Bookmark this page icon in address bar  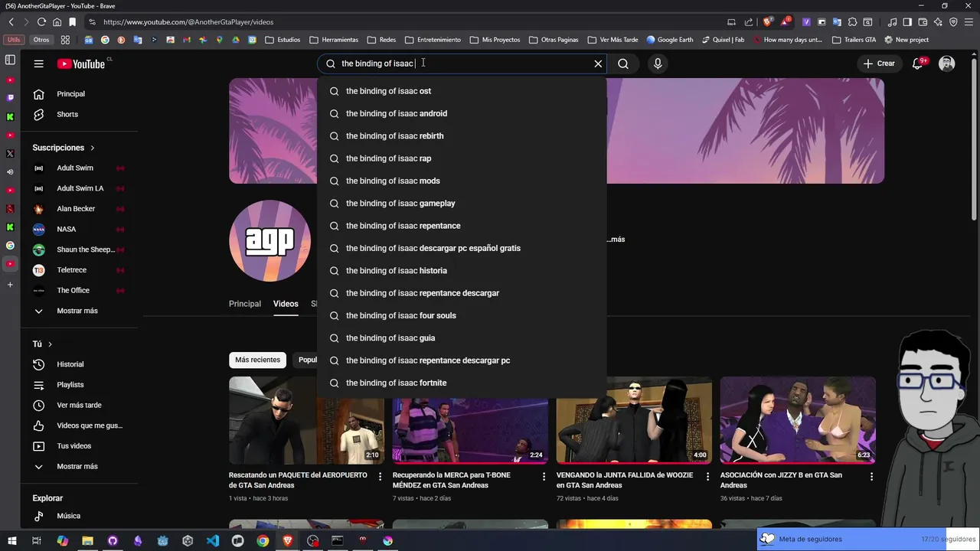[72, 22]
